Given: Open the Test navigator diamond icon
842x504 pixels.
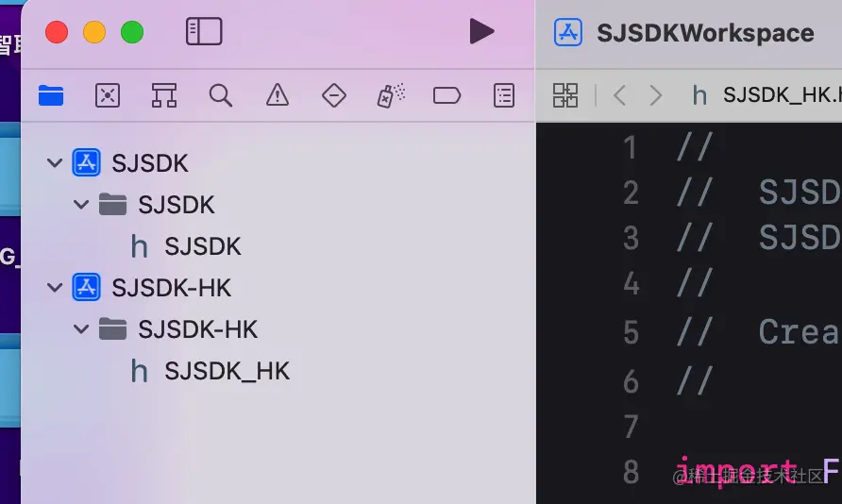Looking at the screenshot, I should click(x=334, y=95).
